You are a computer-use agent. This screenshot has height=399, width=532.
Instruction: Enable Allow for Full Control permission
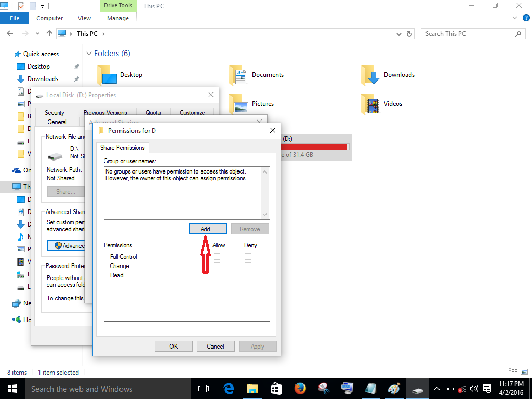point(217,256)
